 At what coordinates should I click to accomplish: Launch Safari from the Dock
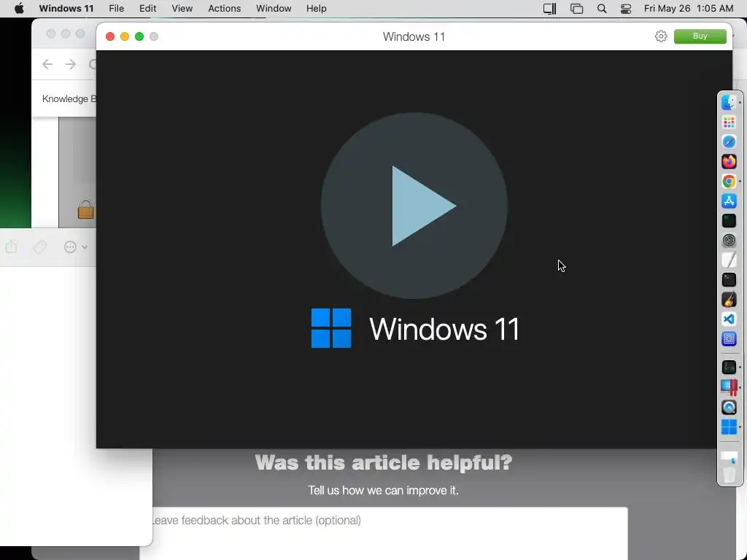coord(729,142)
